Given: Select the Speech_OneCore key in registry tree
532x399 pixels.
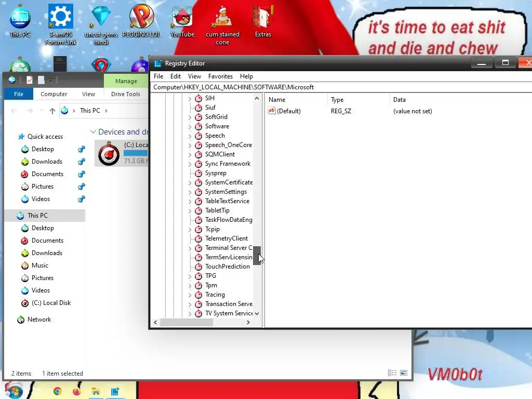Looking at the screenshot, I should 229,145.
